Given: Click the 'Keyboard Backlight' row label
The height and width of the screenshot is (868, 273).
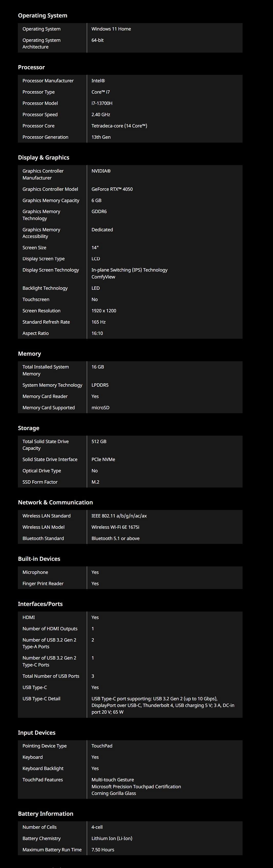Looking at the screenshot, I should point(43,769).
